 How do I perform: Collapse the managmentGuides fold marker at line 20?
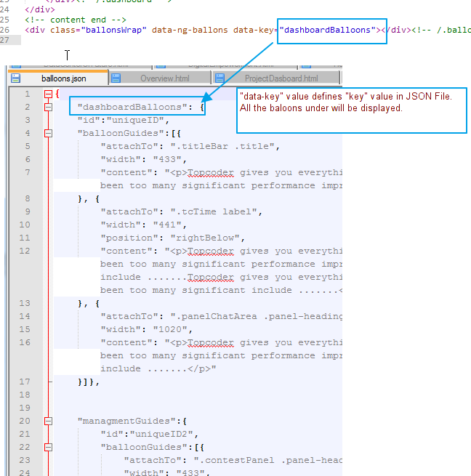pos(48,421)
